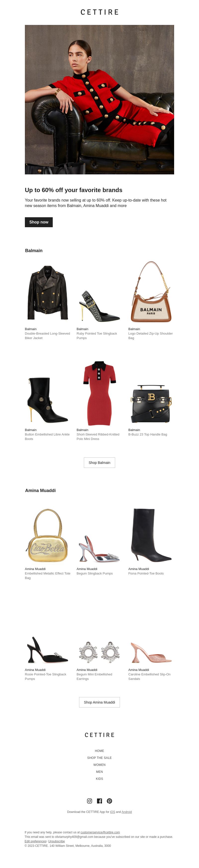Click the Shop Balmain button

tap(99, 463)
